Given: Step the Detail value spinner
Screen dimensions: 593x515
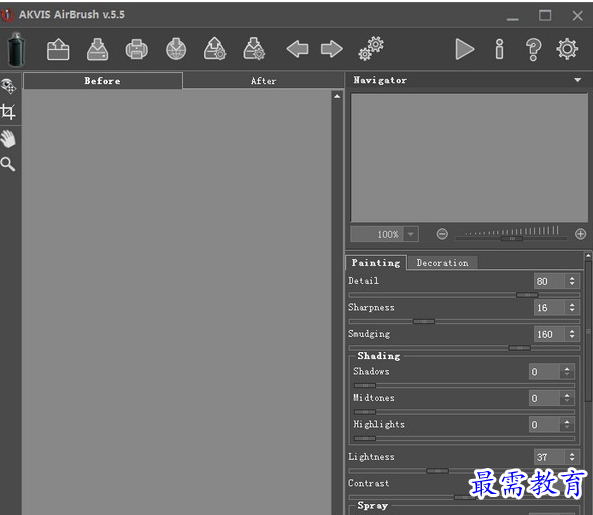Looking at the screenshot, I should pyautogui.click(x=572, y=281).
